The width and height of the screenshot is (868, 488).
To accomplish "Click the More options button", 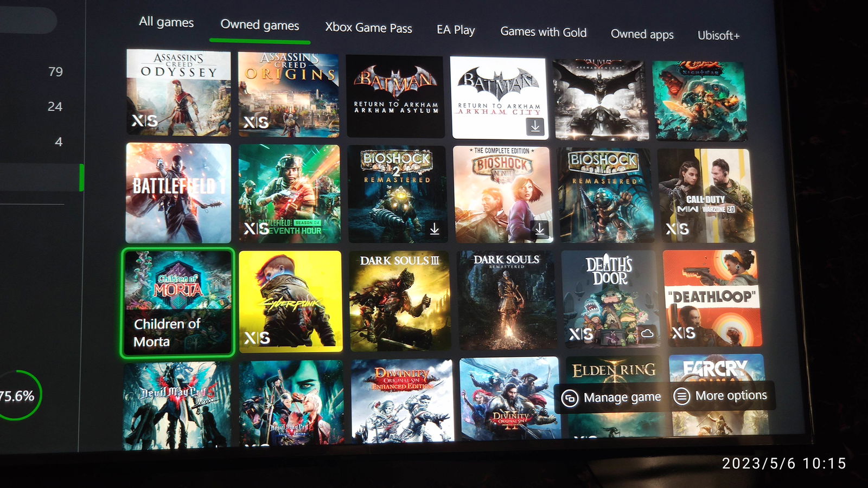I will (x=720, y=396).
